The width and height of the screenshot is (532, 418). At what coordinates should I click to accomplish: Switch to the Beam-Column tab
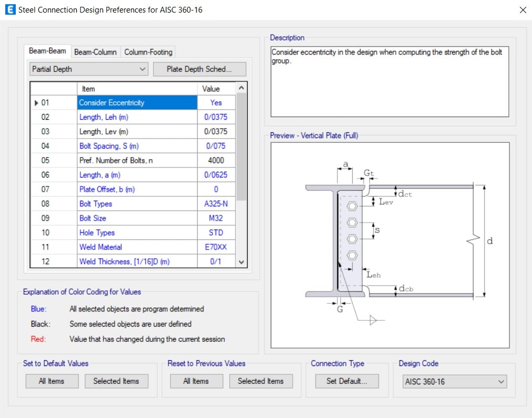(95, 52)
